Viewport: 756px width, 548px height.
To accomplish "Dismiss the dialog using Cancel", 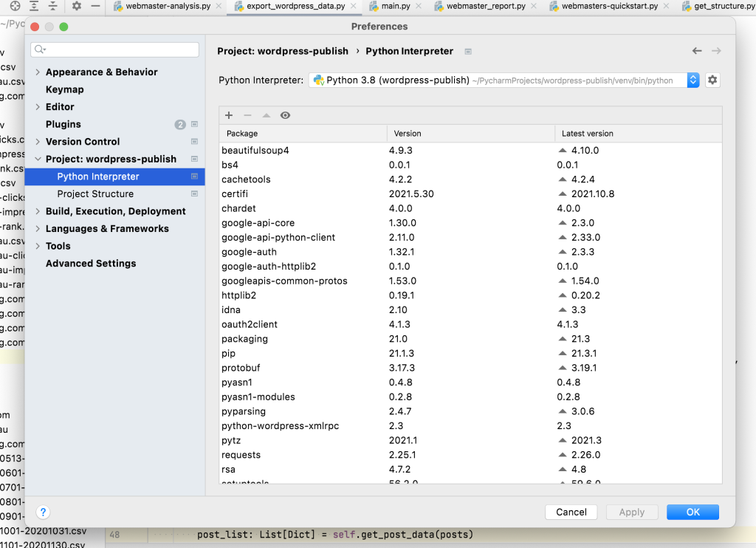I will click(x=571, y=512).
